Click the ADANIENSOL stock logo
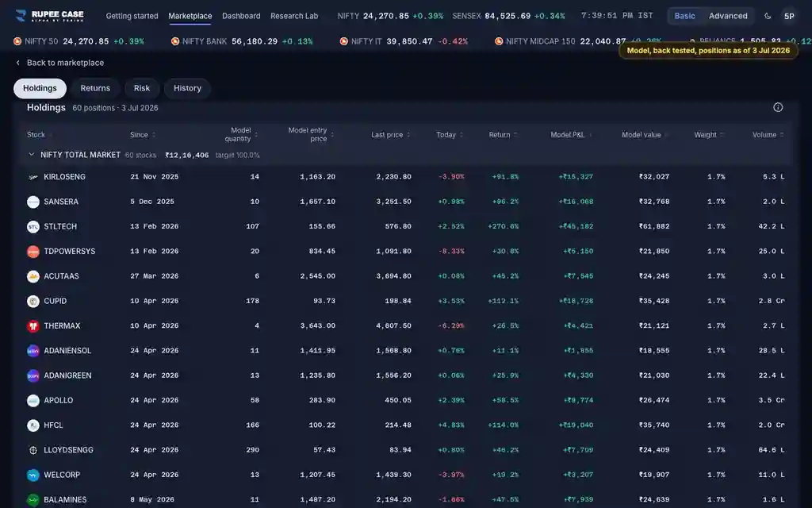 coord(33,351)
